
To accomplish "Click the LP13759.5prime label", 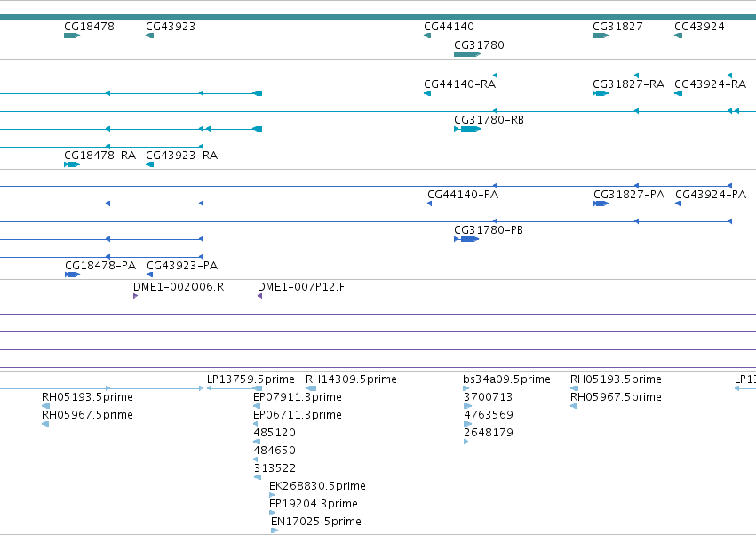I will pos(251,379).
